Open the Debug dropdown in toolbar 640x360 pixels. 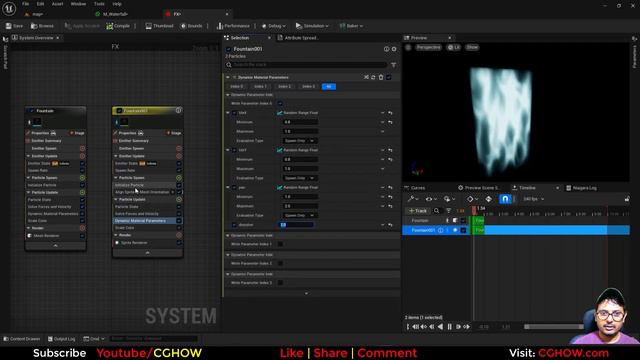coord(273,26)
